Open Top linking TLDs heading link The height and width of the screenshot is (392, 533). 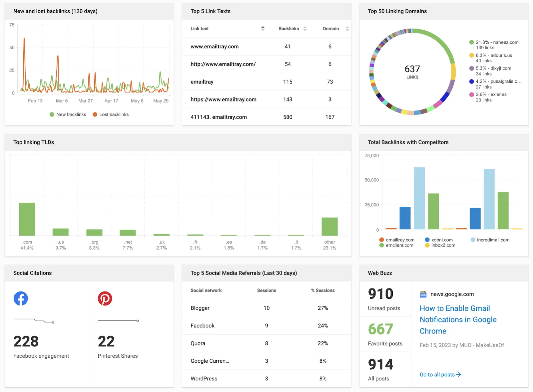point(34,142)
